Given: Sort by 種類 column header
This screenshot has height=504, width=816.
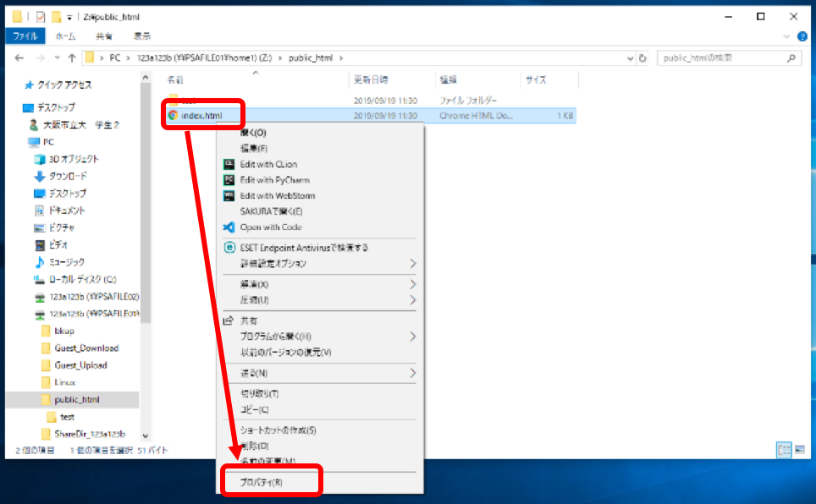Looking at the screenshot, I should tap(448, 79).
